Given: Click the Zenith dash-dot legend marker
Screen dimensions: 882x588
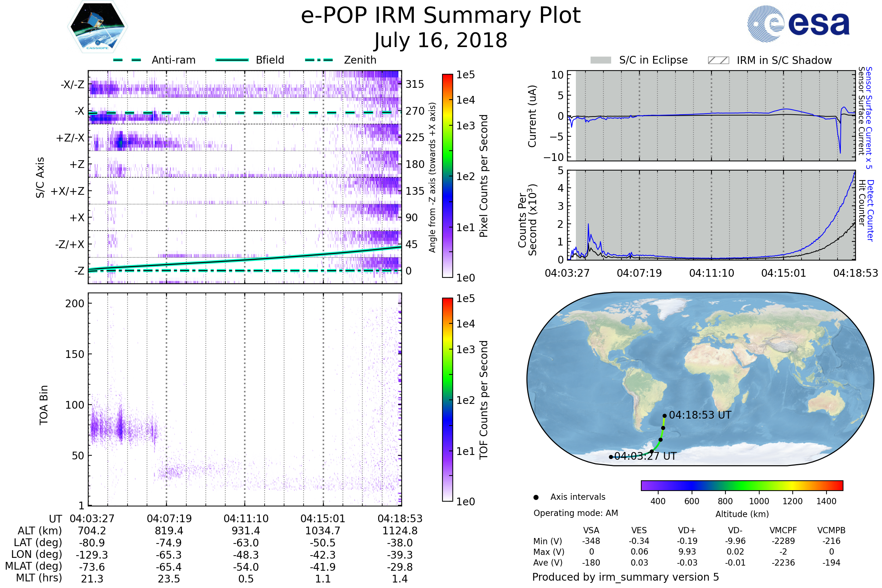Looking at the screenshot, I should pos(319,60).
